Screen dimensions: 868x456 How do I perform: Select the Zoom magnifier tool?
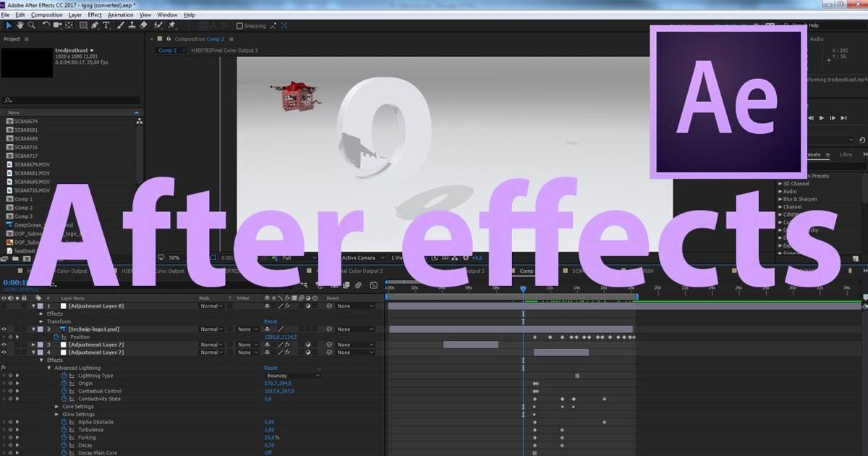pyautogui.click(x=31, y=25)
